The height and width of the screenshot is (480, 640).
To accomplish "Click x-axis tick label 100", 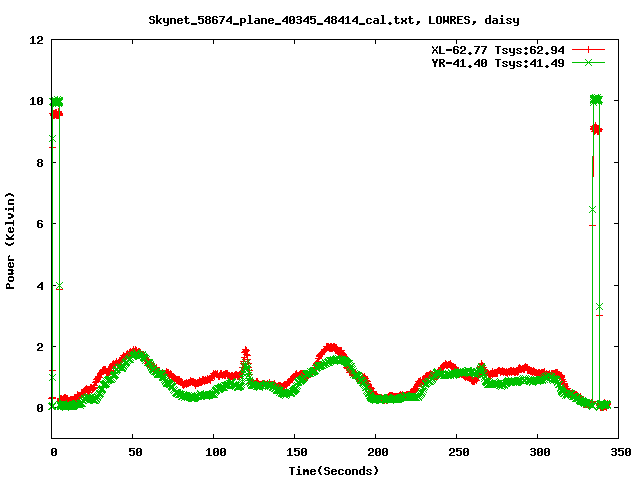I will click(216, 452).
